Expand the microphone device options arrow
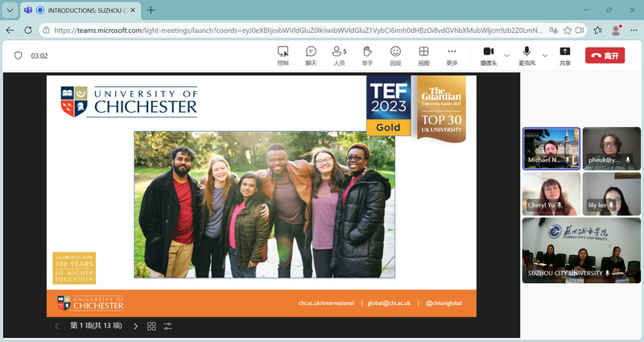Viewport: 644px width, 342px height. click(x=545, y=56)
